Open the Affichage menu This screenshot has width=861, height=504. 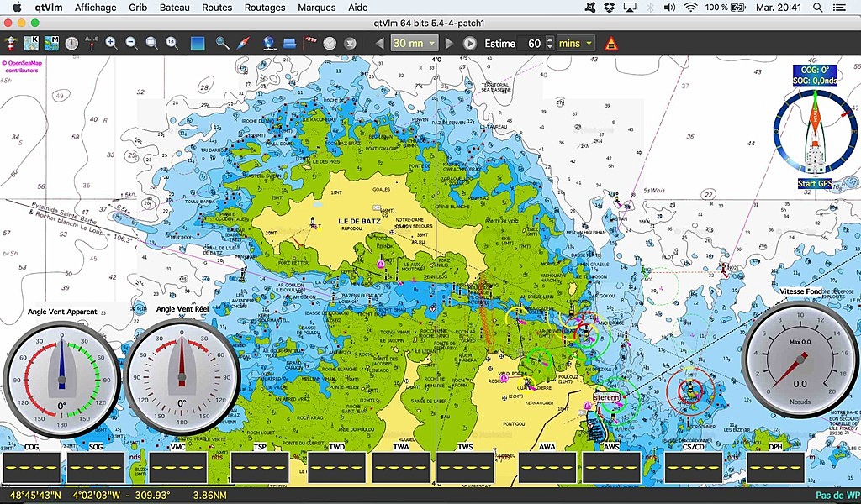(x=96, y=8)
